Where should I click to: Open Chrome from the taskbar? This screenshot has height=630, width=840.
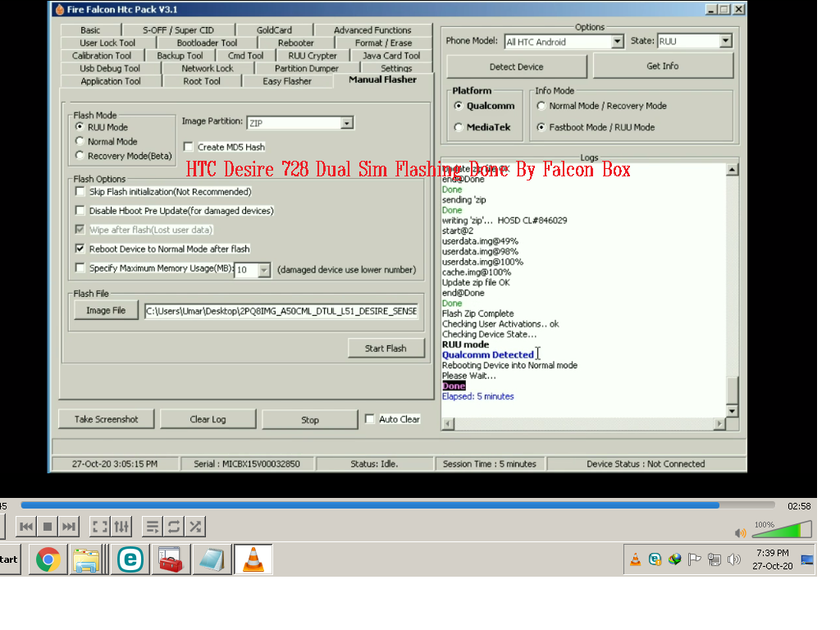tap(48, 559)
